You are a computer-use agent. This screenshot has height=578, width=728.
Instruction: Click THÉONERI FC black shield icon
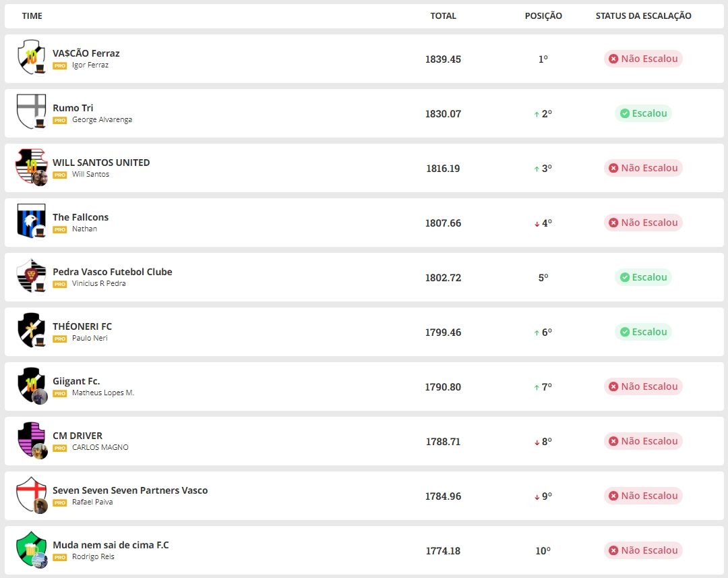click(x=31, y=330)
